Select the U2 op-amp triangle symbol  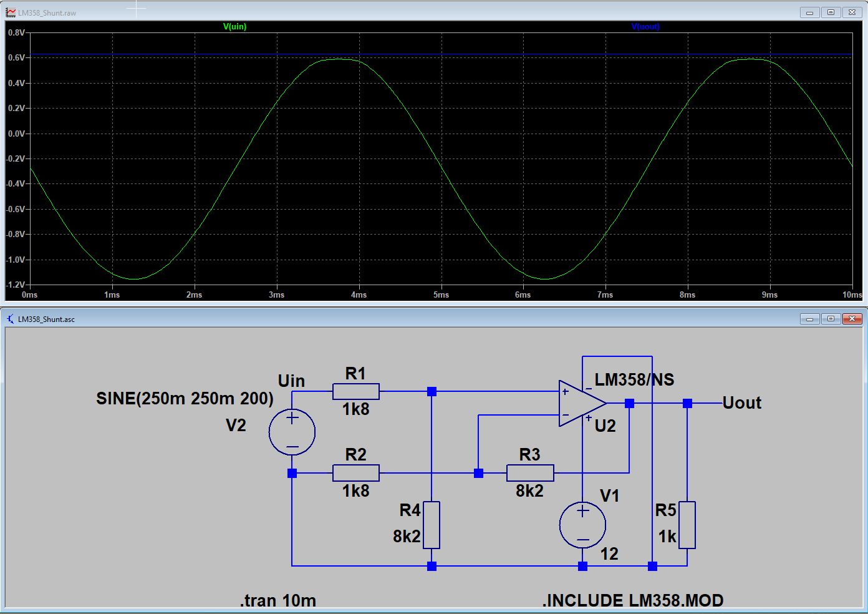[x=580, y=403]
